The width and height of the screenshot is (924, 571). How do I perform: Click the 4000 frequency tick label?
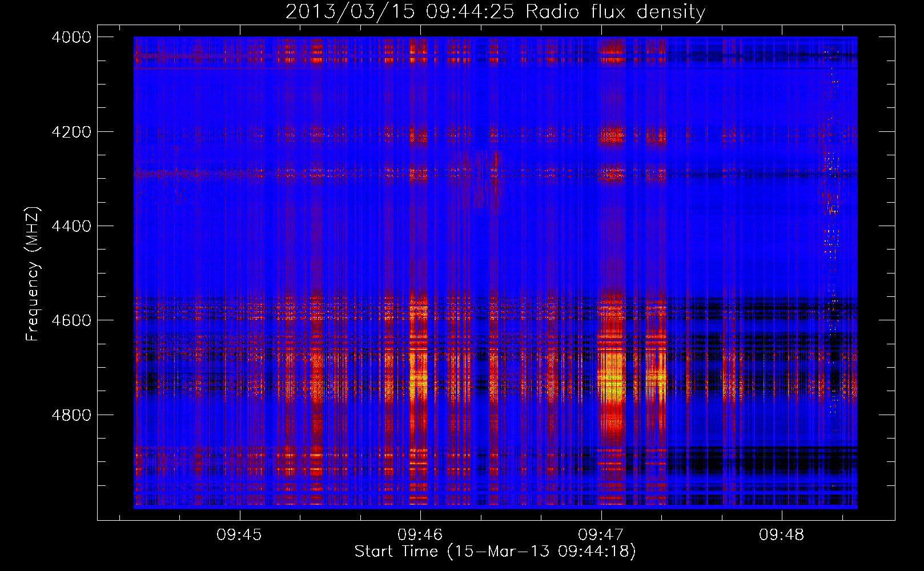tap(71, 37)
